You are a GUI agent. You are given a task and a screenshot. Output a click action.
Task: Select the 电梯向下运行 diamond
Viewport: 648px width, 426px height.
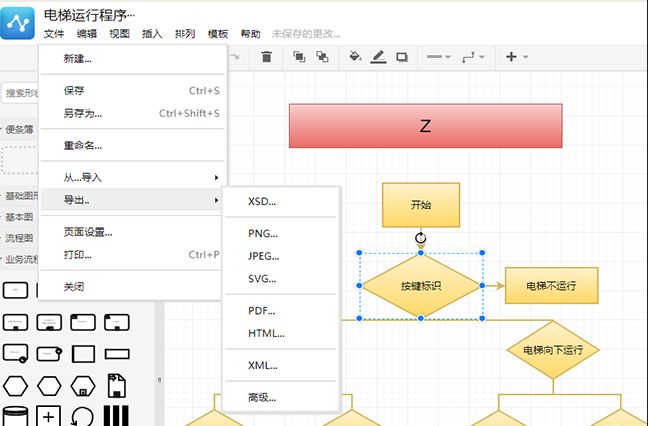tap(553, 350)
